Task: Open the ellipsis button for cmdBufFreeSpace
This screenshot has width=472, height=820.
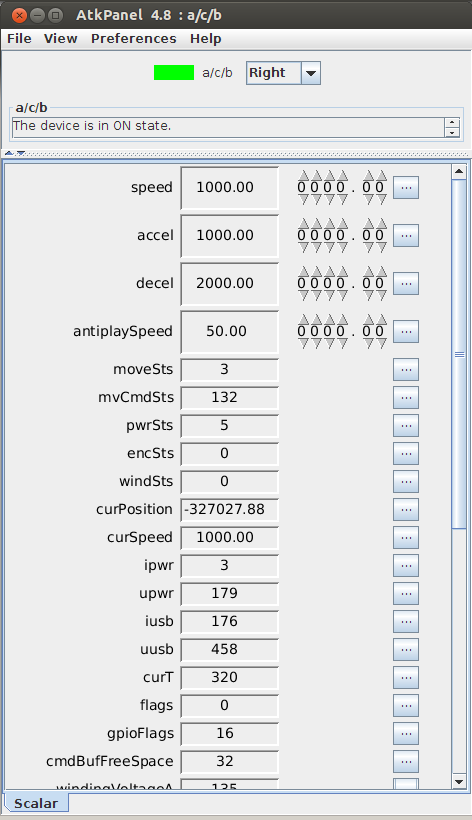Action: point(406,761)
